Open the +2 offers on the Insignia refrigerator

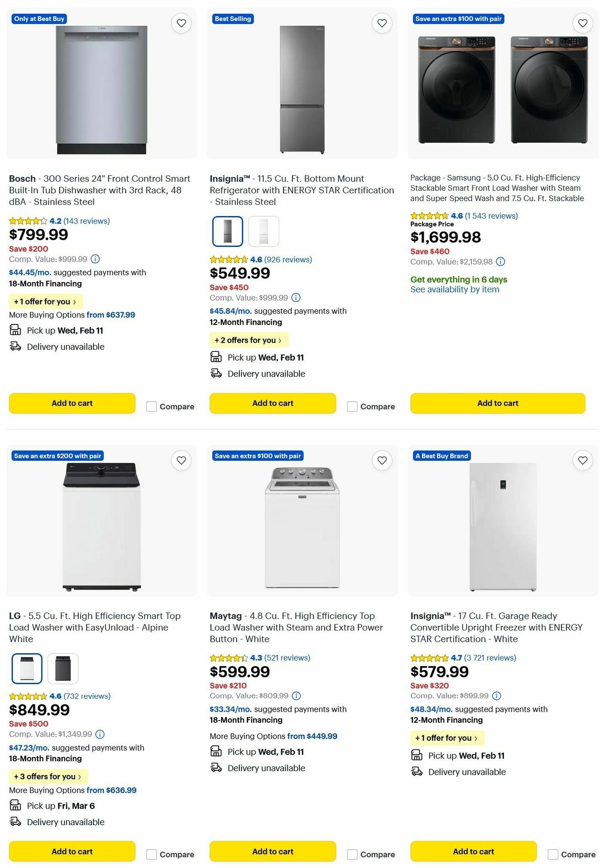coord(248,340)
